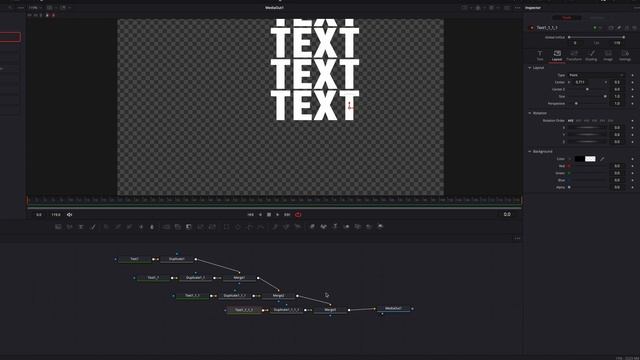Open the Text tab in Inspector
Screen dimensions: 640x360
540,56
